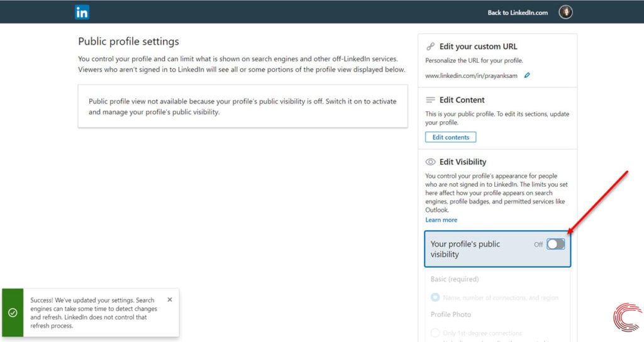644x342 pixels.
Task: Click the link icon beside Edit your custom URL
Action: pyautogui.click(x=430, y=47)
